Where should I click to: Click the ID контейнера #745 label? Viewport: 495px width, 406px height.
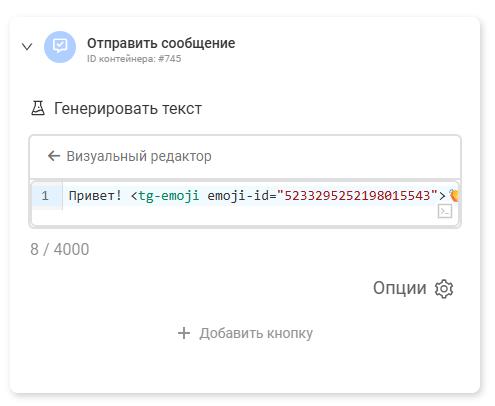coord(134,59)
